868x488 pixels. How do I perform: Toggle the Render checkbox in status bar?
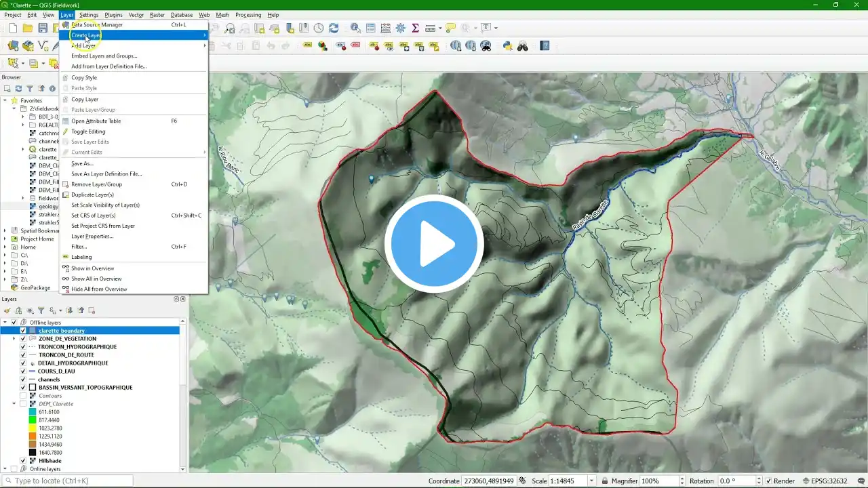pyautogui.click(x=768, y=481)
